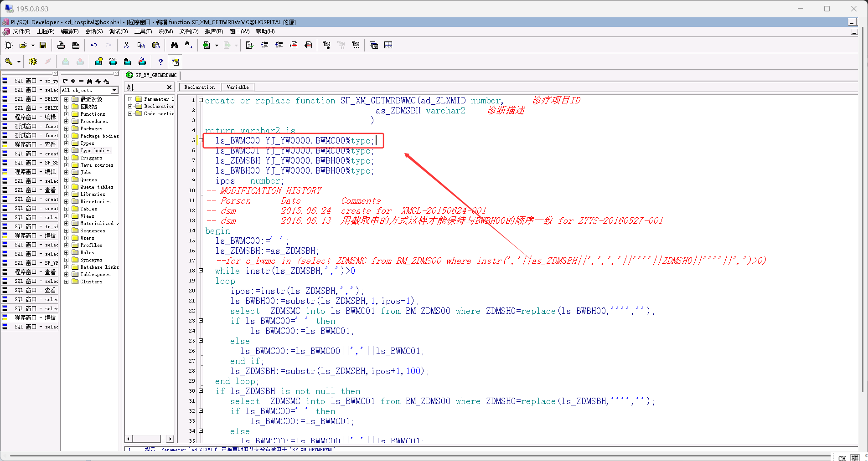Click the Save floppy disk icon
Screen dimensions: 868x461
click(43, 45)
